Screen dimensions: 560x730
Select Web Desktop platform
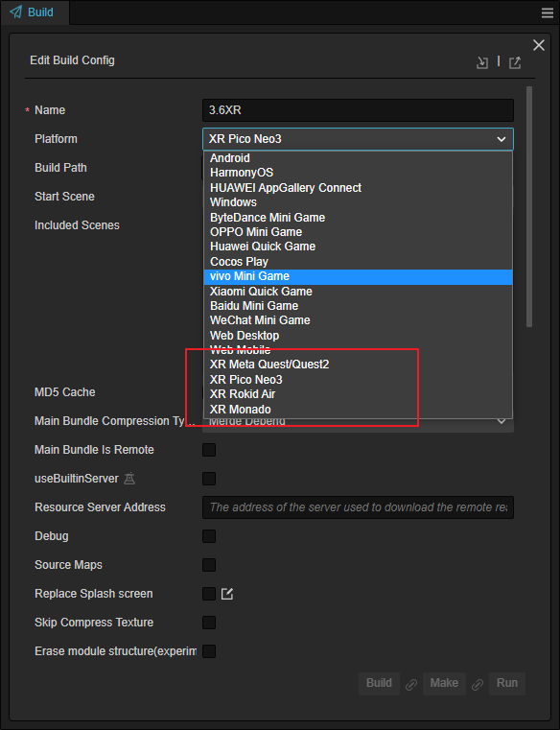click(x=358, y=336)
